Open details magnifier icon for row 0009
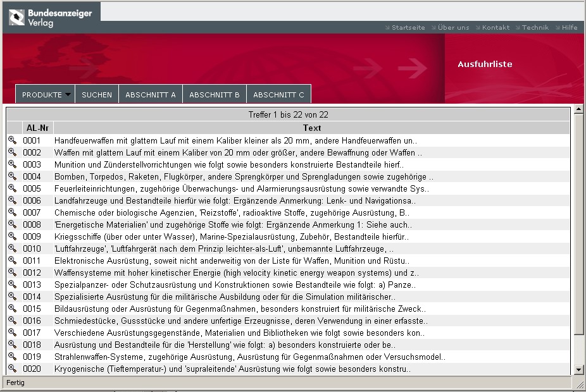Image resolution: width=586 pixels, height=392 pixels. coord(12,236)
